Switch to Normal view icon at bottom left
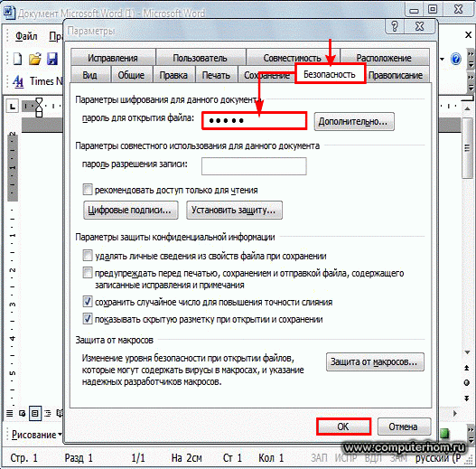This screenshot has height=469, width=476. (9, 413)
